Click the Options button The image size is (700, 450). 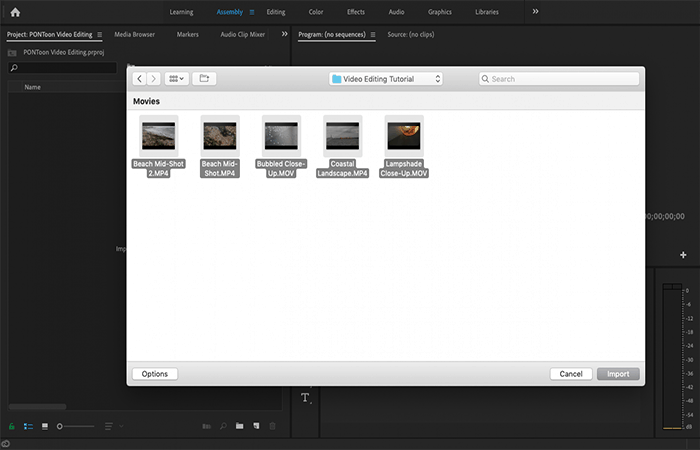click(155, 374)
